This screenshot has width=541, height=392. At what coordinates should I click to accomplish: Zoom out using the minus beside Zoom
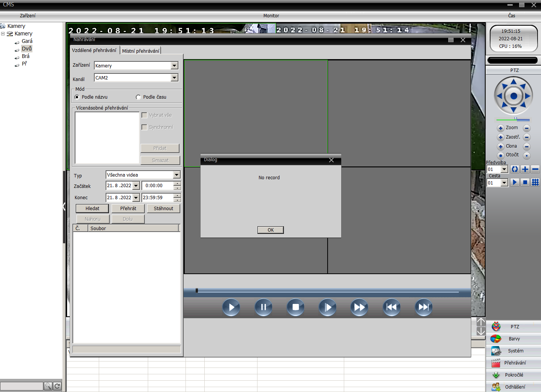(x=527, y=128)
